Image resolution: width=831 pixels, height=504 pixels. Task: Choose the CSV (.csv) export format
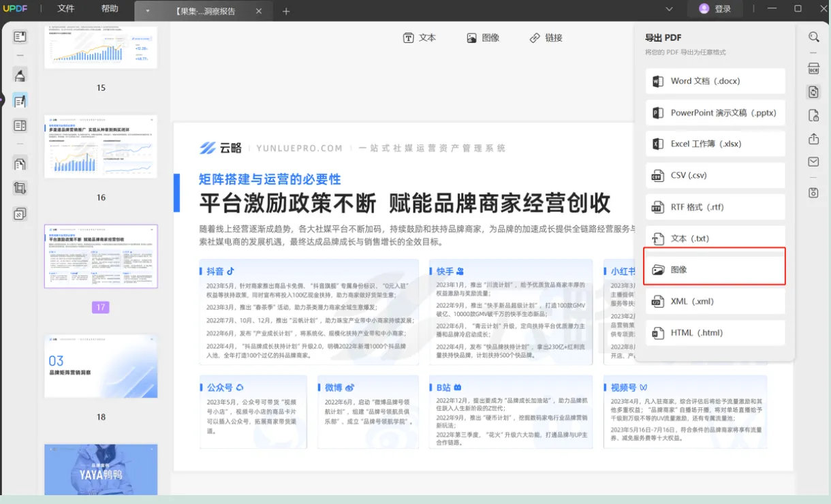715,176
